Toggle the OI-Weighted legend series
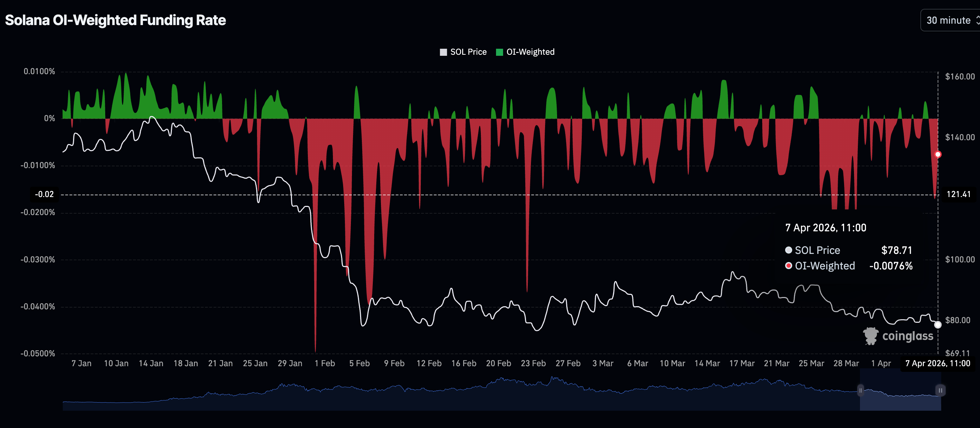This screenshot has width=980, height=428. pos(530,52)
